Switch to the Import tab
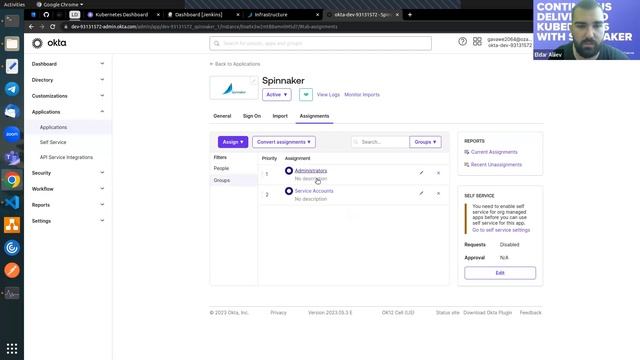The image size is (640, 360). click(280, 116)
